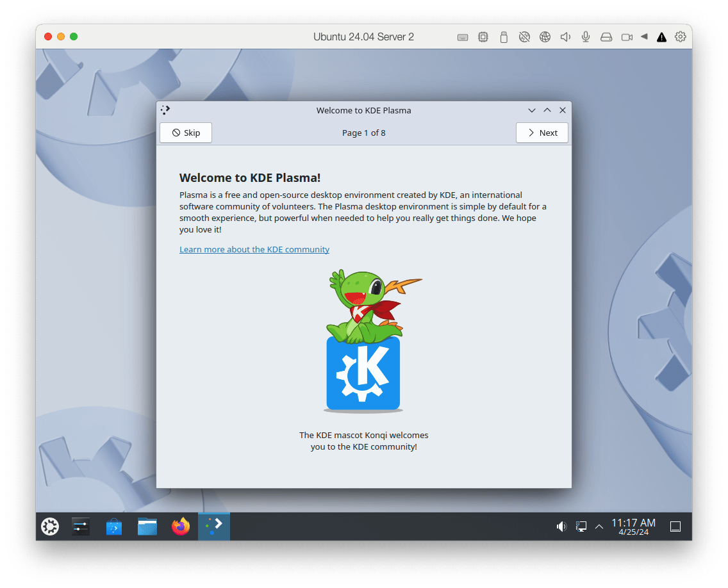The height and width of the screenshot is (588, 728).
Task: Open the network connections tray icon
Action: coord(581,527)
